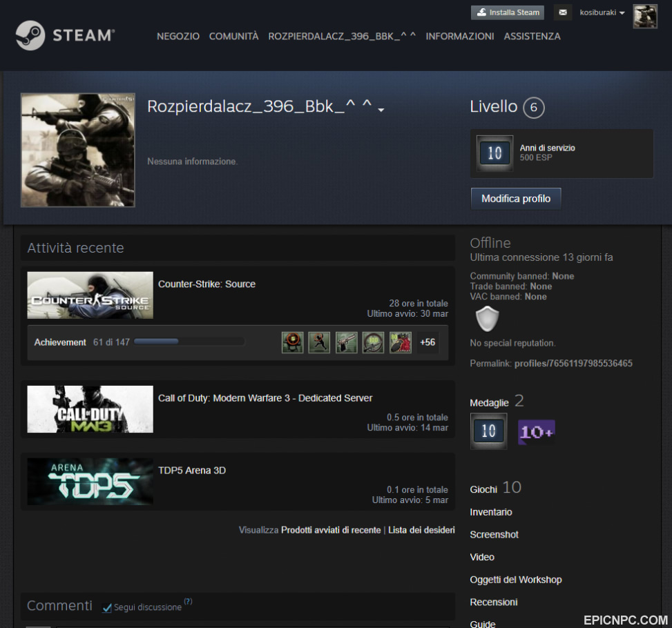Click the Modifica profilo button
The image size is (672, 628).
point(516,199)
